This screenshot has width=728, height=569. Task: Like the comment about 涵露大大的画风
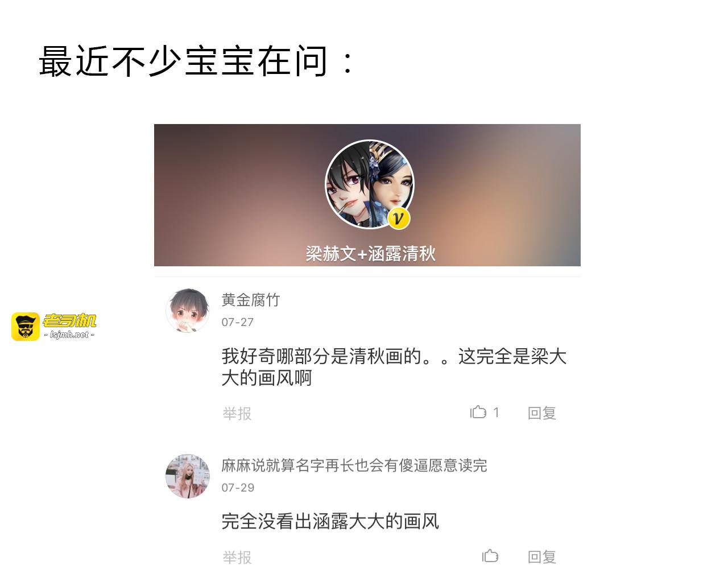coord(490,555)
